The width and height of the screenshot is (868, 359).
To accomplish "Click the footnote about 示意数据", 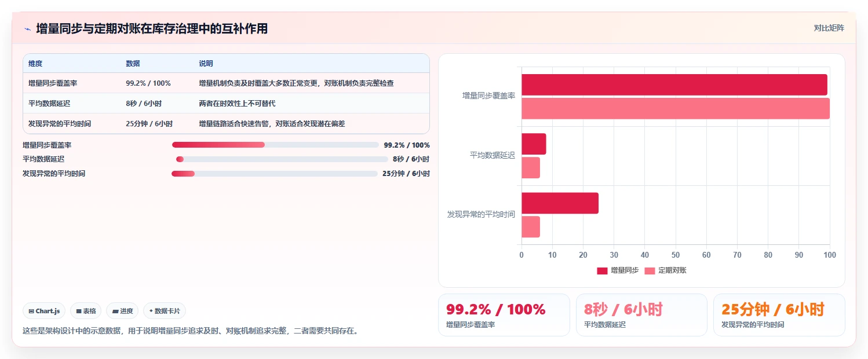I will point(190,331).
